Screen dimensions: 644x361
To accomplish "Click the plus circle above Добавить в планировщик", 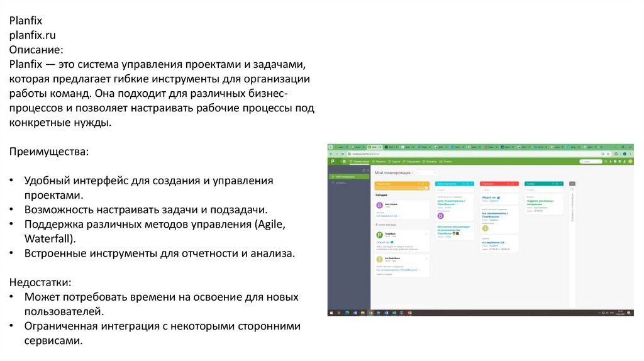I will coord(572,190).
